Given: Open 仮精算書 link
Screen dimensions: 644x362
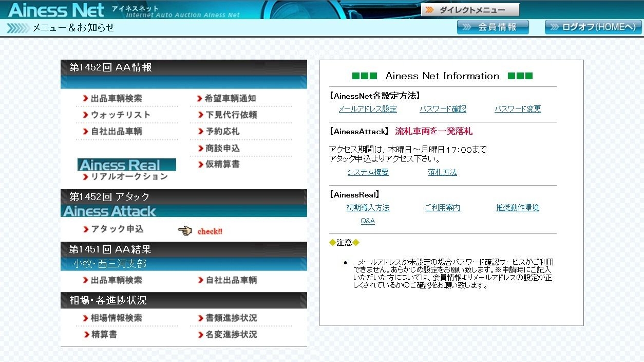Looking at the screenshot, I should point(218,164).
